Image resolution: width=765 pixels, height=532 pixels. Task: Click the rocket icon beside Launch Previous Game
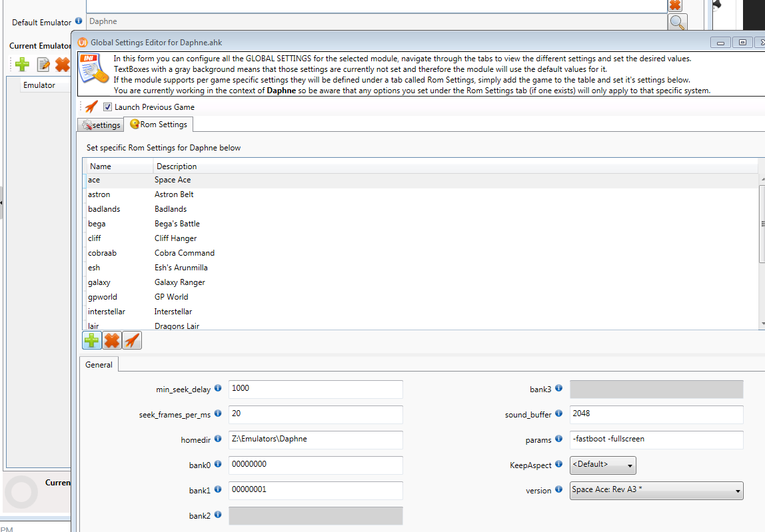point(91,107)
